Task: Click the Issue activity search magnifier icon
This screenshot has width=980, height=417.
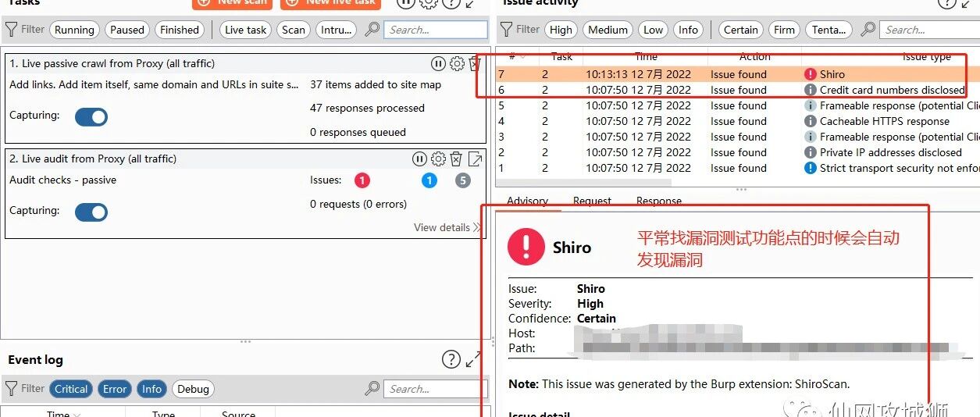Action: coord(868,30)
